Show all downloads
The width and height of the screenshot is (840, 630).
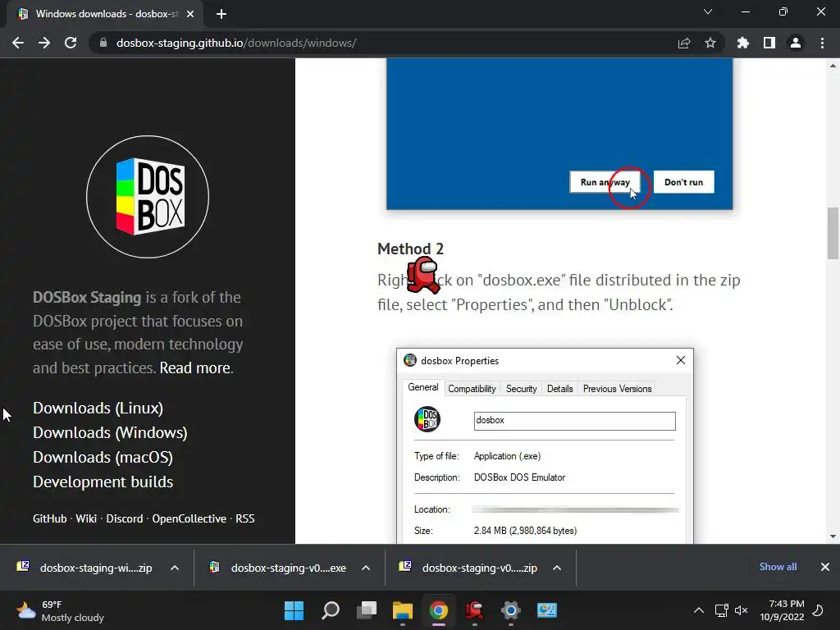coord(778,567)
